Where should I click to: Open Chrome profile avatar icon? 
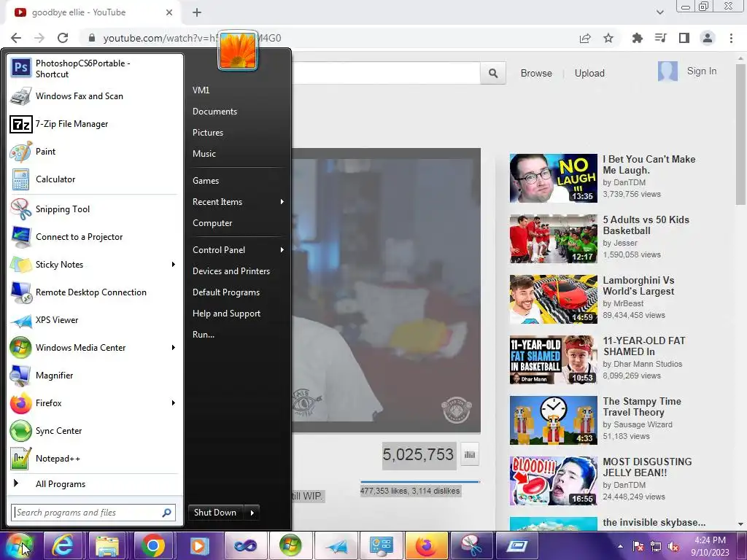708,38
